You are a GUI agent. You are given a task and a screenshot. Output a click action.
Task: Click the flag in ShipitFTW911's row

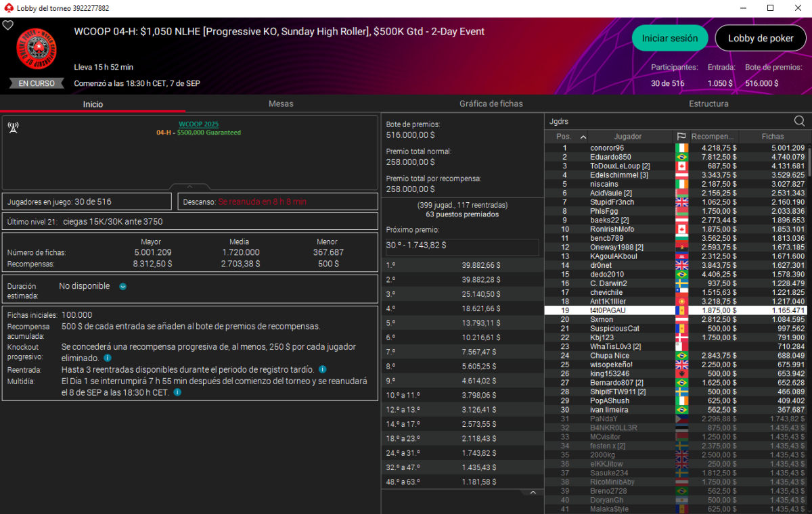pyautogui.click(x=681, y=392)
